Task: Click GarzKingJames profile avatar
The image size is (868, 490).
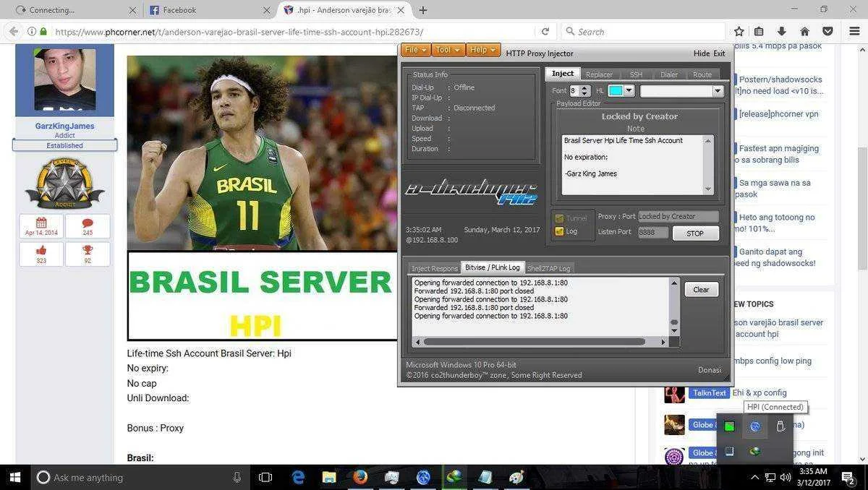Action: [64, 79]
